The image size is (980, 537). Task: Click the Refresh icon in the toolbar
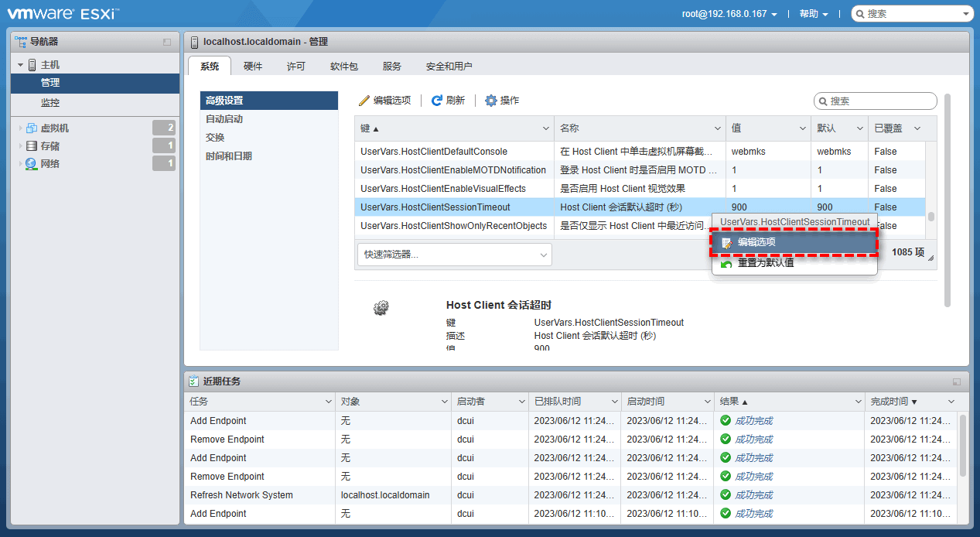[x=437, y=101]
